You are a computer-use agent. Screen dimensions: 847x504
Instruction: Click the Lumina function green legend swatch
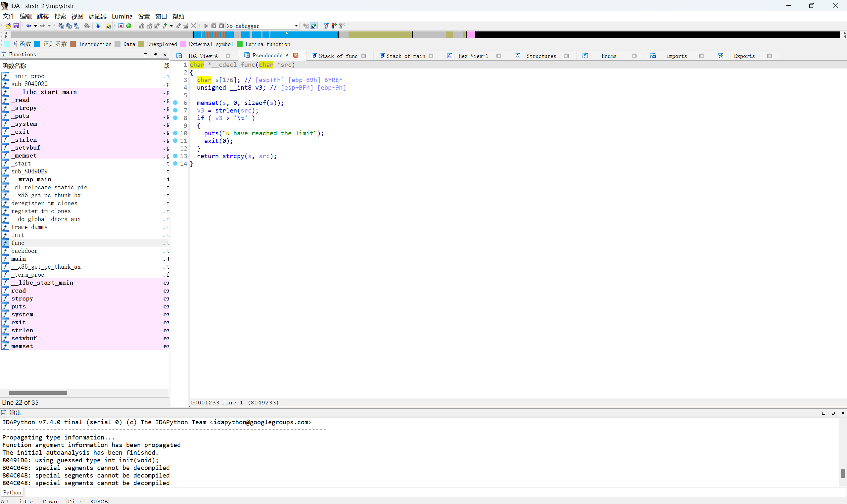tap(239, 44)
